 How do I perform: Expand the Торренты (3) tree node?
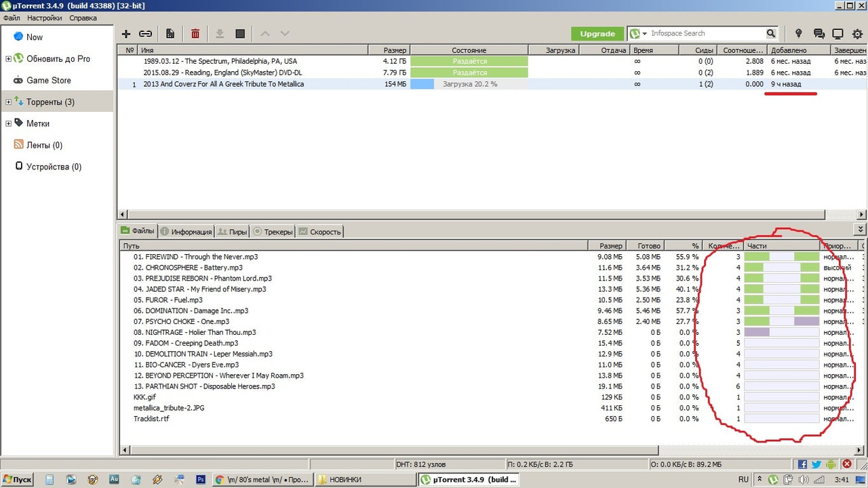(8, 102)
